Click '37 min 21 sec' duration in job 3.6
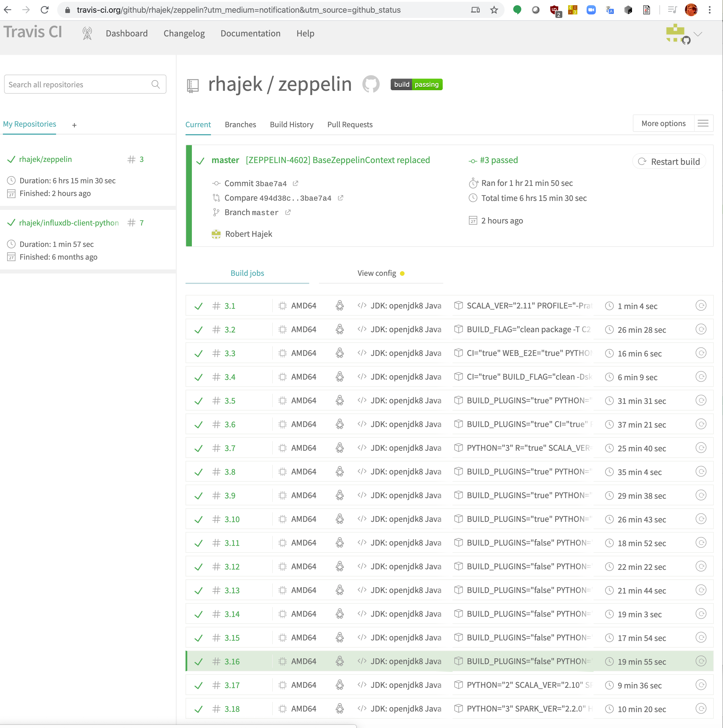723x728 pixels. [642, 425]
